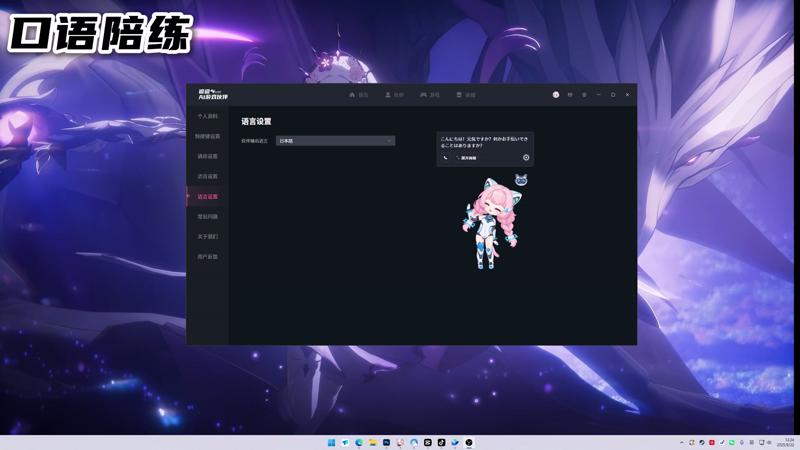Click the dropdown chevron of the language selector

(x=389, y=141)
